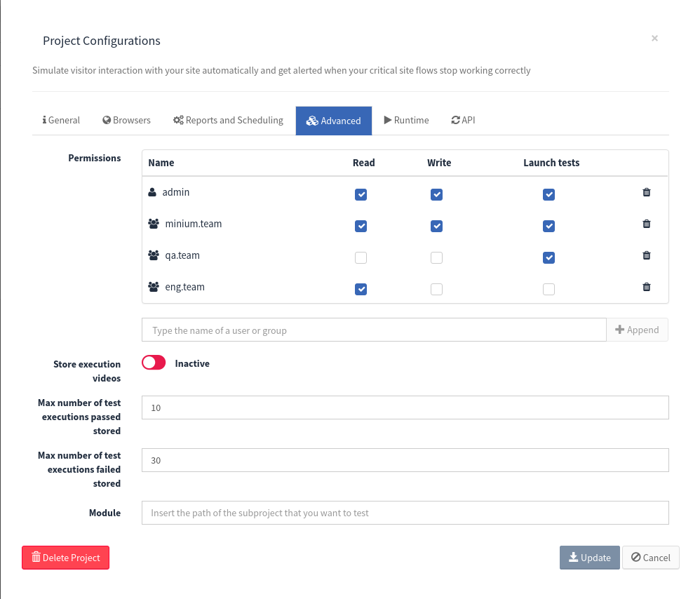Close the Project Configurations dialog with the X
This screenshot has width=700, height=599.
(x=654, y=39)
